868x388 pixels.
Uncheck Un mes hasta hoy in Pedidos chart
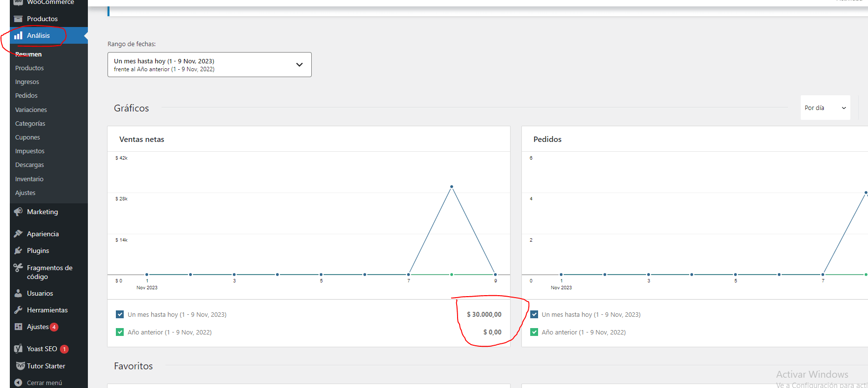tap(534, 314)
